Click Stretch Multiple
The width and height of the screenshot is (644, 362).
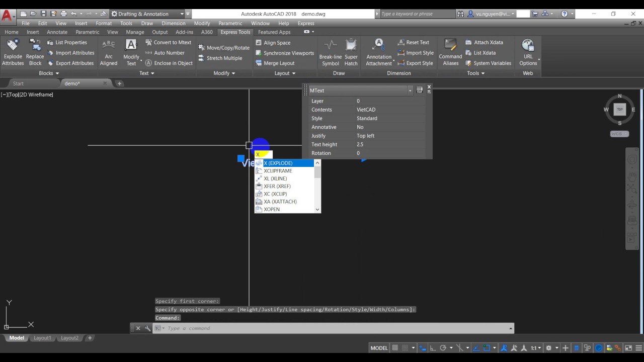pyautogui.click(x=220, y=58)
